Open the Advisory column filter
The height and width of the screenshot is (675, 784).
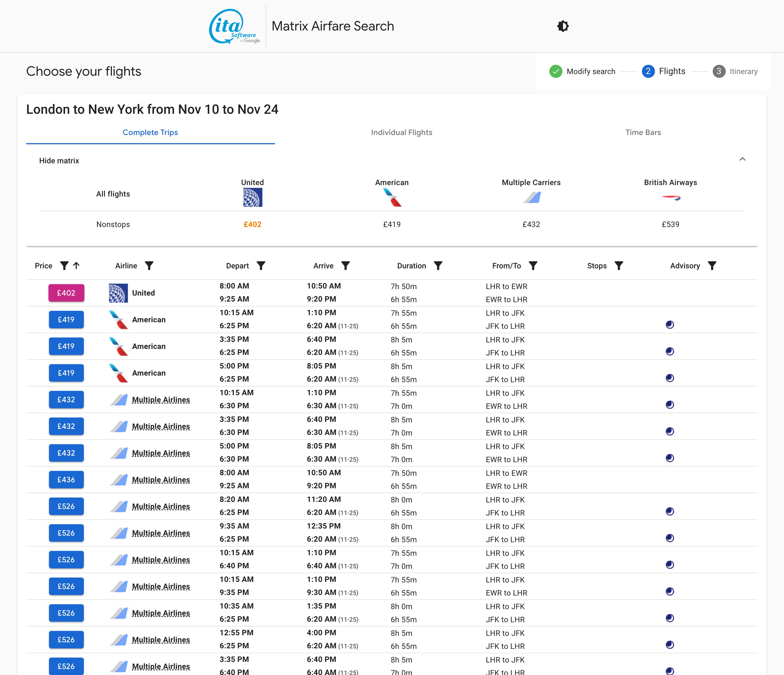[x=712, y=266]
